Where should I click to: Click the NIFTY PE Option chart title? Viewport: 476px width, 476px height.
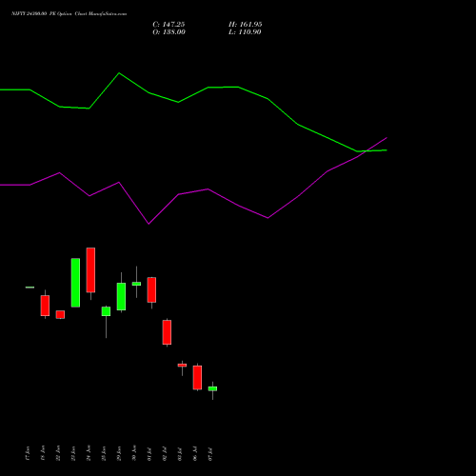(69, 13)
